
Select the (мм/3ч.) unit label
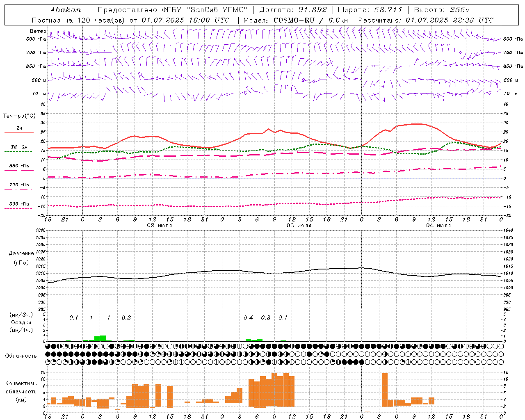coord(21,315)
